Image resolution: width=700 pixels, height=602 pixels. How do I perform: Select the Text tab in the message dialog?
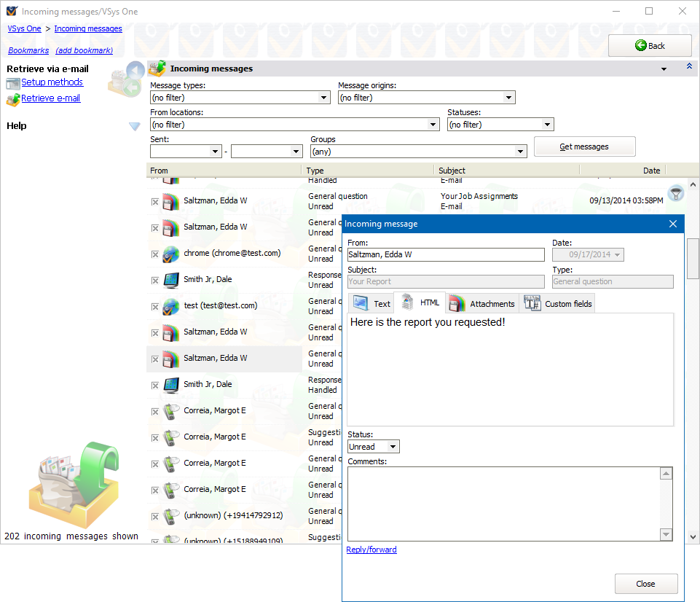(371, 302)
